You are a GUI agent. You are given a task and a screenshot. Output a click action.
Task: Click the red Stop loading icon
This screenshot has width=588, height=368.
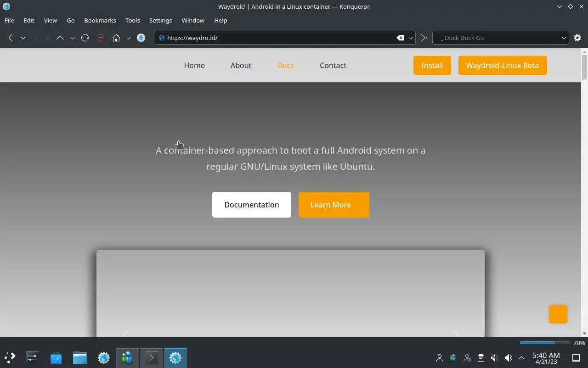click(x=101, y=38)
